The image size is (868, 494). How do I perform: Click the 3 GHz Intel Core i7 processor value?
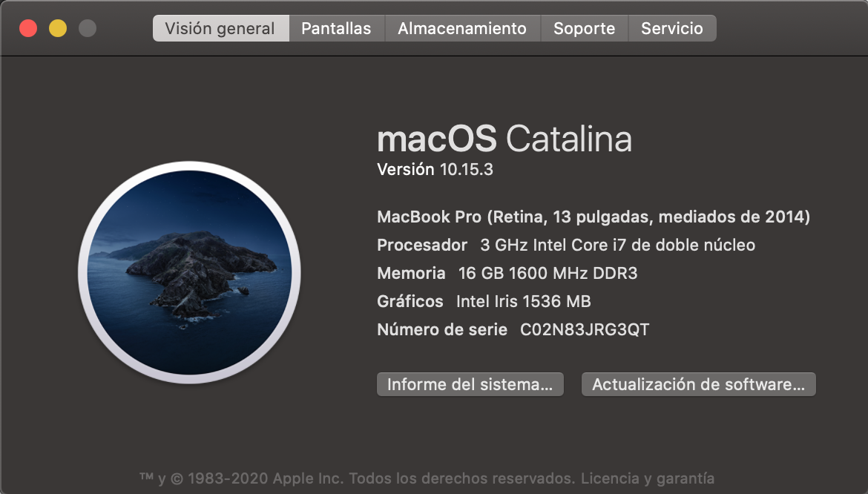(618, 245)
